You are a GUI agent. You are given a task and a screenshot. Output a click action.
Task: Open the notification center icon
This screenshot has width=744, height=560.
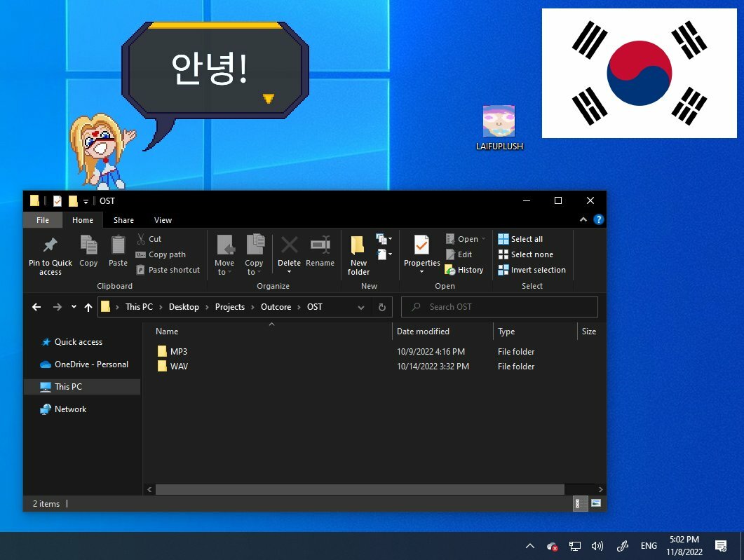[x=721, y=546]
